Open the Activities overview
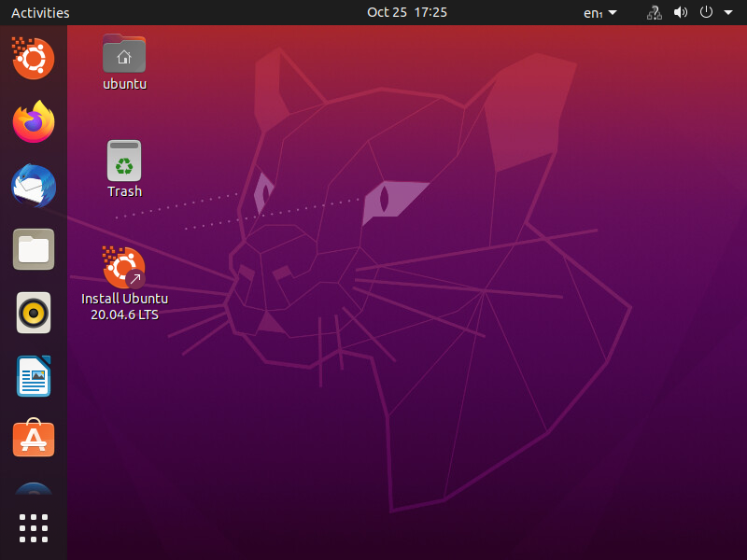Image resolution: width=747 pixels, height=560 pixels. pos(40,12)
